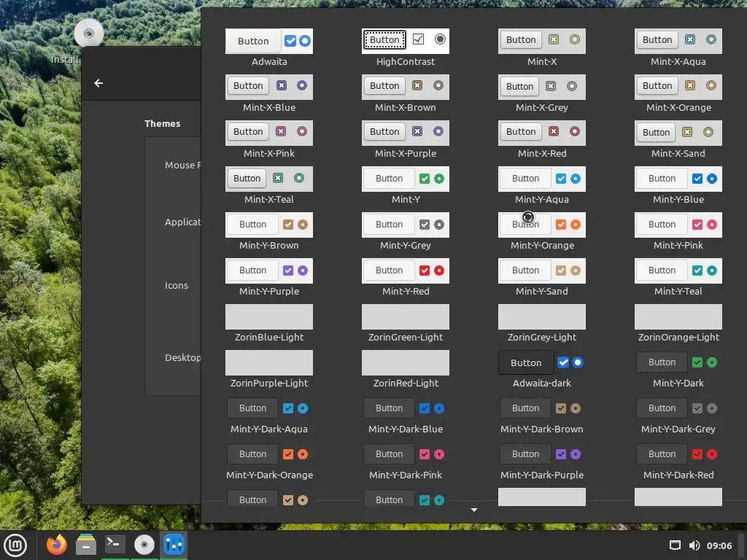The width and height of the screenshot is (747, 560).
Task: Click the back arrow in Themes window
Action: coord(98,83)
